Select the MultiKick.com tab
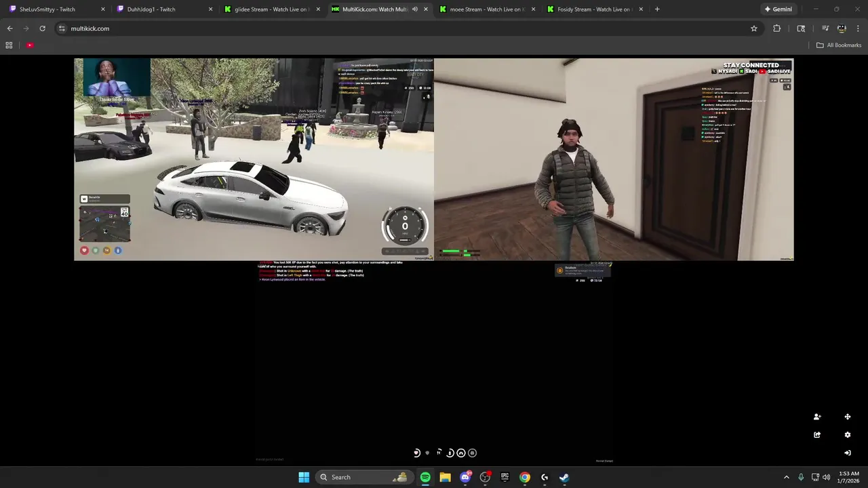This screenshot has width=868, height=488. click(374, 9)
